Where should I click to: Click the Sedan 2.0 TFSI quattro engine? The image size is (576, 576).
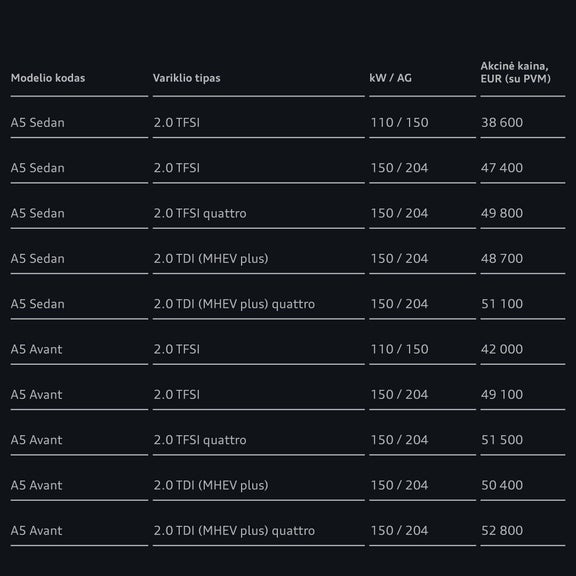(200, 213)
